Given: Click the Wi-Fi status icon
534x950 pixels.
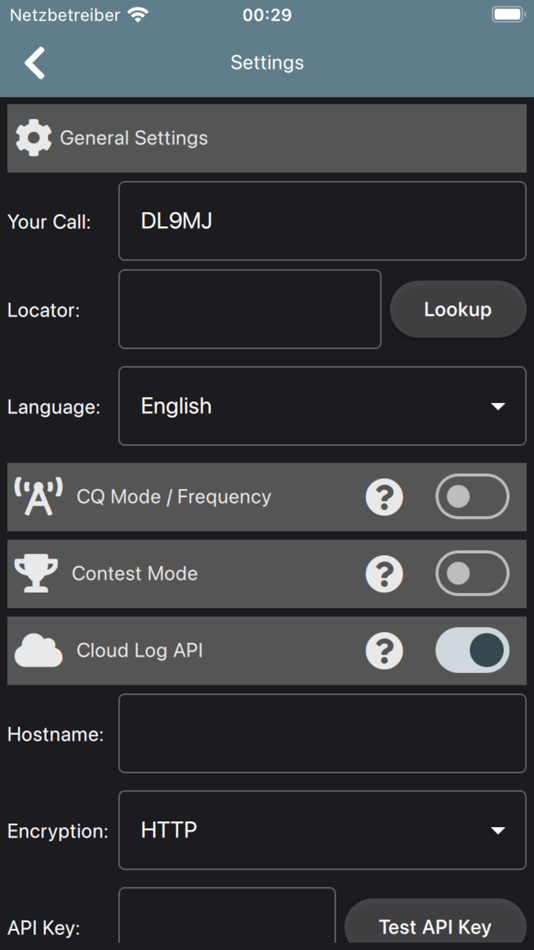Looking at the screenshot, I should 138,15.
